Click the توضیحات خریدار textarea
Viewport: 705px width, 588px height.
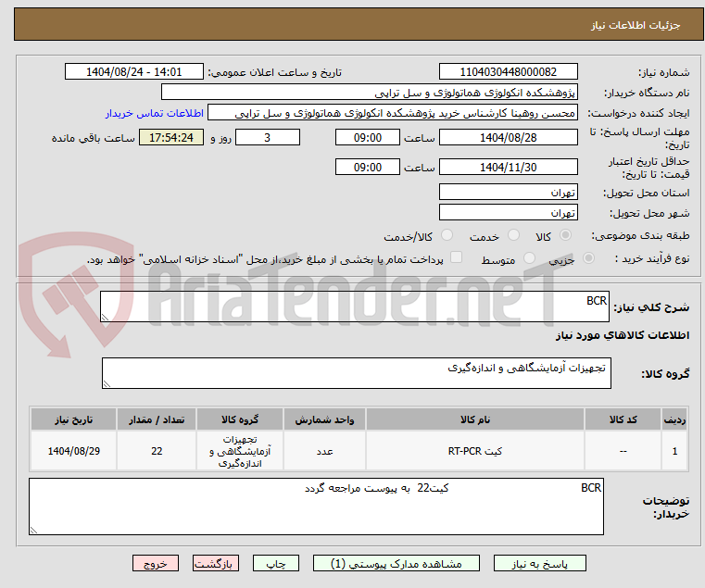pyautogui.click(x=317, y=507)
